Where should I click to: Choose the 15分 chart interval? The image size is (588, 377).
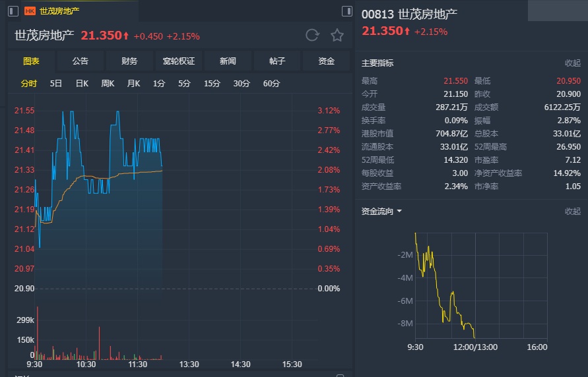coord(212,84)
